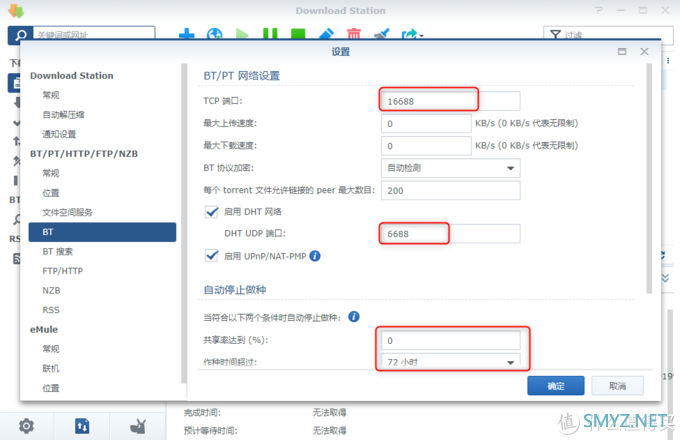Click the red trash delete icon
This screenshot has height=440, width=680.
(x=354, y=34)
